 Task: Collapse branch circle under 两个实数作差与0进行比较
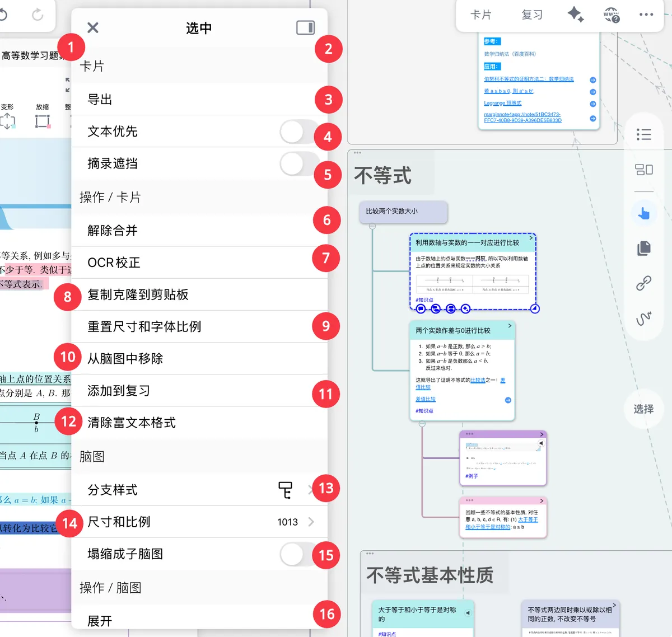point(422,424)
